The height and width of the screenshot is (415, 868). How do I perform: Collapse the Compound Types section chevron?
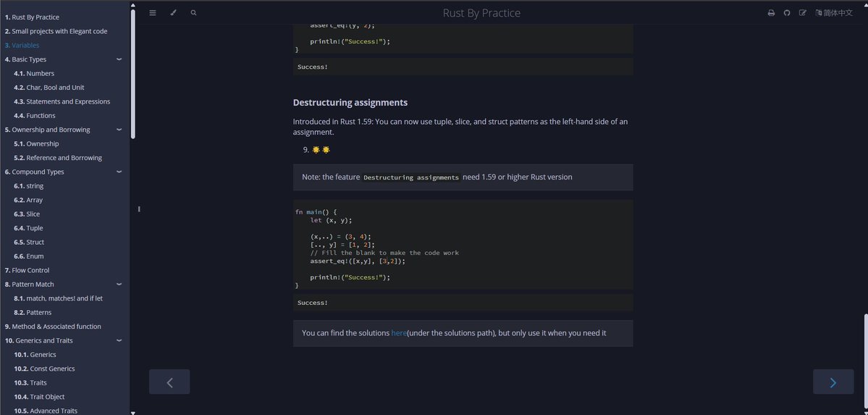click(x=119, y=172)
